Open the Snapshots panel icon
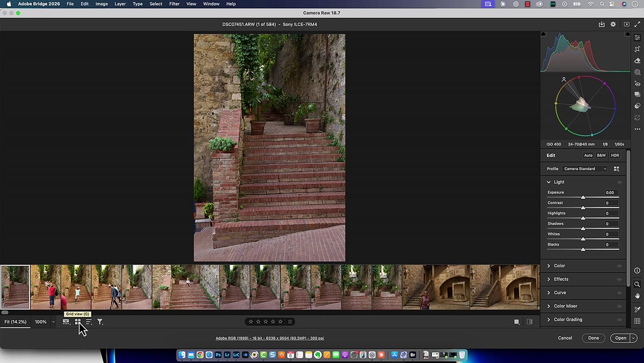This screenshot has height=363, width=644. tap(638, 95)
